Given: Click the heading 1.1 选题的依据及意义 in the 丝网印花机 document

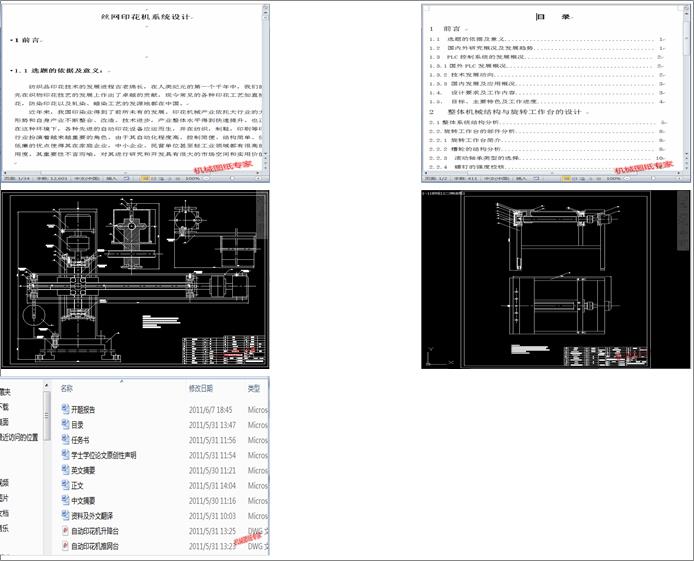Looking at the screenshot, I should (59, 70).
